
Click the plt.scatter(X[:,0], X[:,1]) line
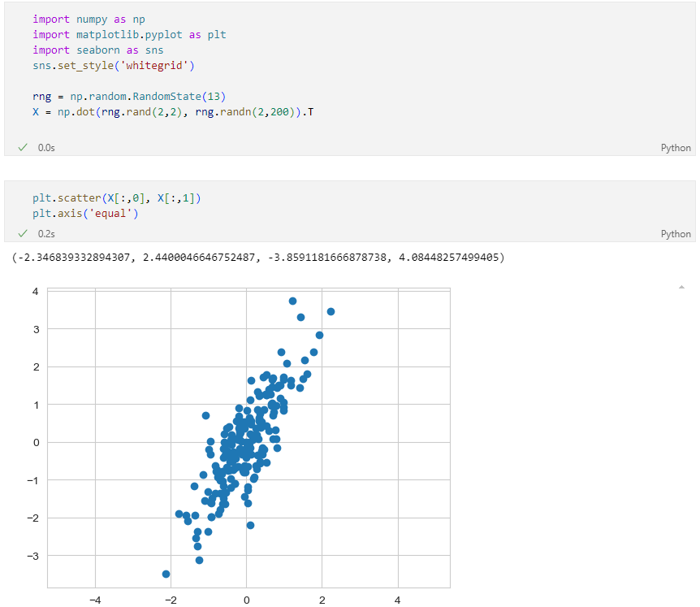pyautogui.click(x=116, y=198)
